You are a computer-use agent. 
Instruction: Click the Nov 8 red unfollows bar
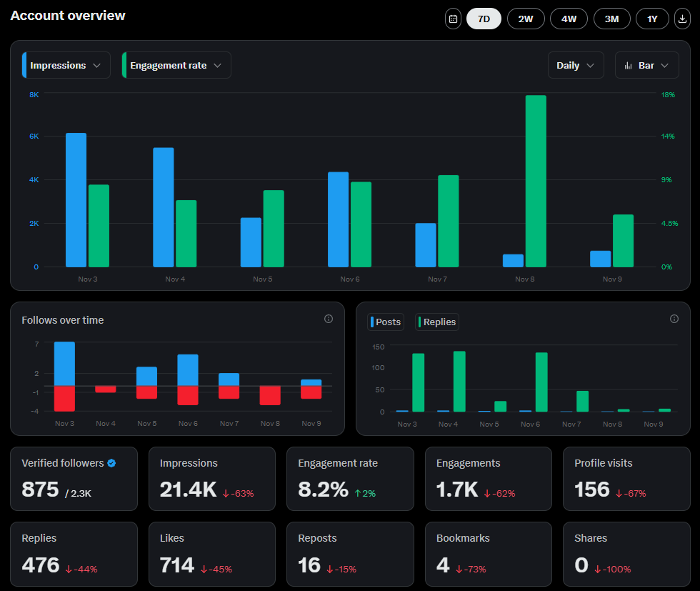[x=270, y=395]
